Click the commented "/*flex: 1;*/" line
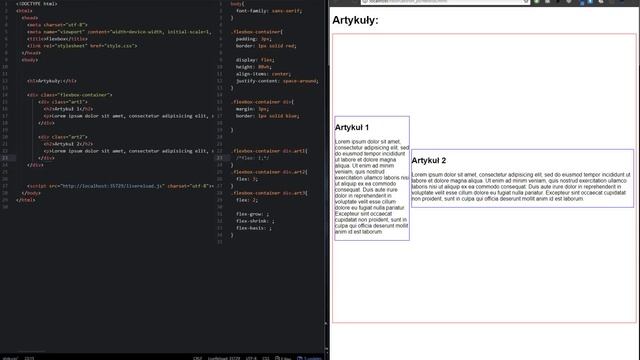 click(x=252, y=158)
